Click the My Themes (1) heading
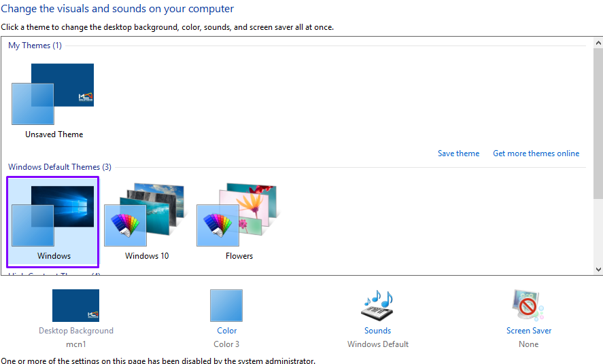 35,45
